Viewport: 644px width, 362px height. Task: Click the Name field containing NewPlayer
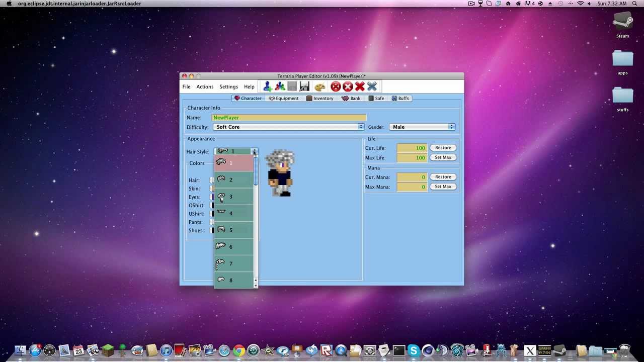pos(289,118)
